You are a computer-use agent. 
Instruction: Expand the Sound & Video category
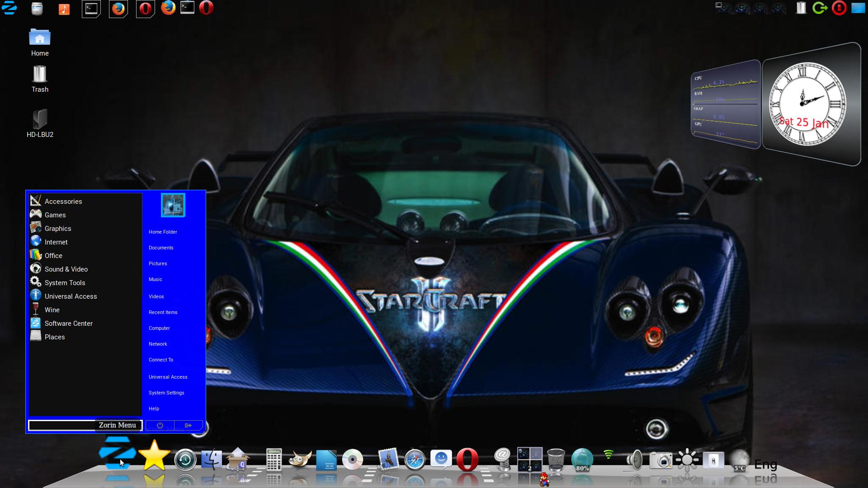tap(66, 269)
